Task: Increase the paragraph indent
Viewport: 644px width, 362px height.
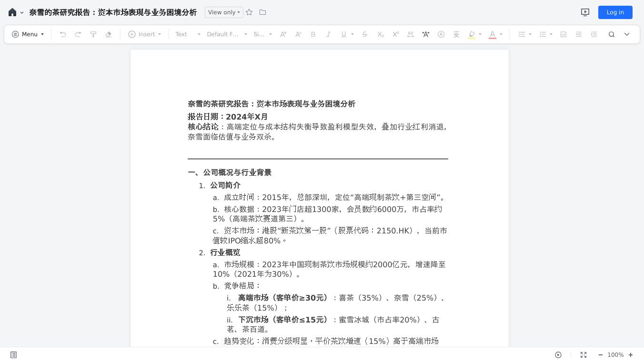Action: tap(594, 34)
